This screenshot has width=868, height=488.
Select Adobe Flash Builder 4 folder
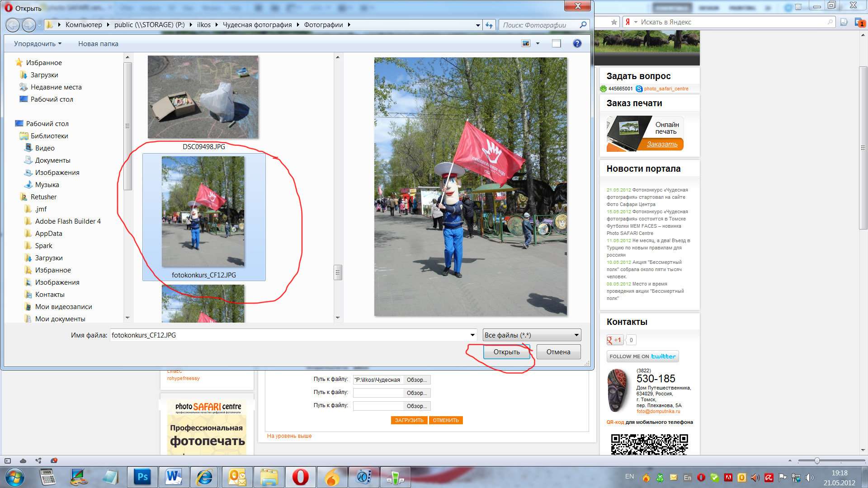(x=68, y=221)
